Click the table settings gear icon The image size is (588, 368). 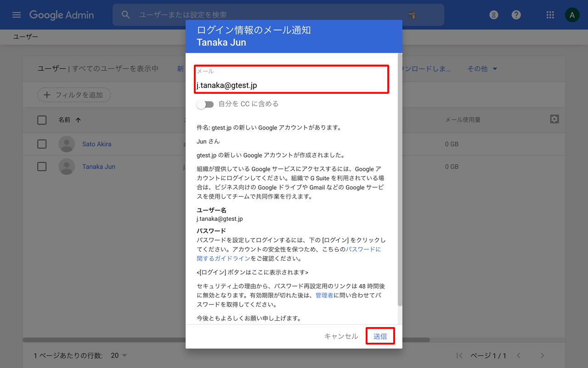(x=554, y=119)
